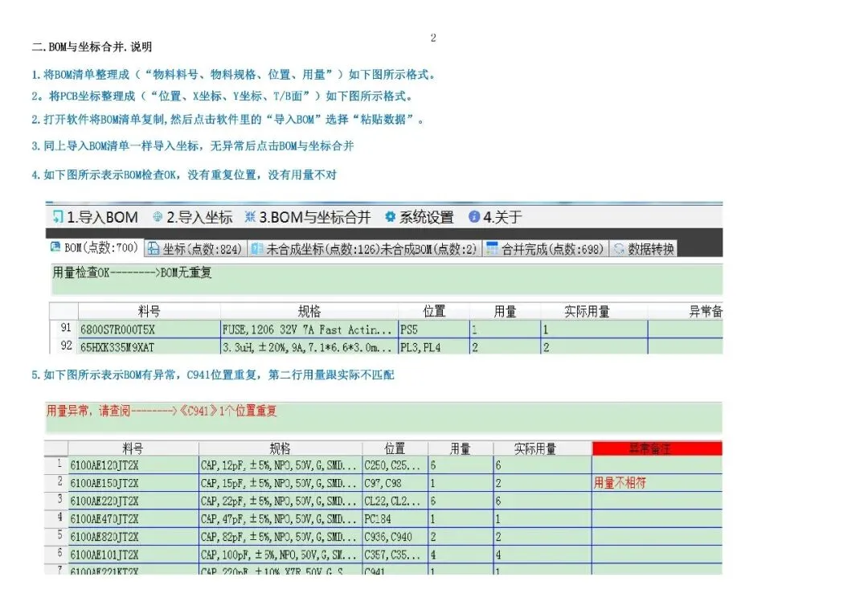The width and height of the screenshot is (868, 614).
Task: Click the red 用量异常 C941 warning message
Action: click(x=161, y=411)
